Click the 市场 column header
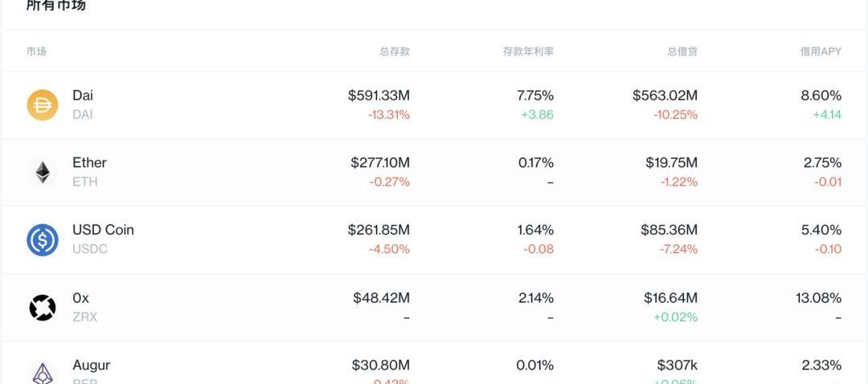 (x=36, y=51)
